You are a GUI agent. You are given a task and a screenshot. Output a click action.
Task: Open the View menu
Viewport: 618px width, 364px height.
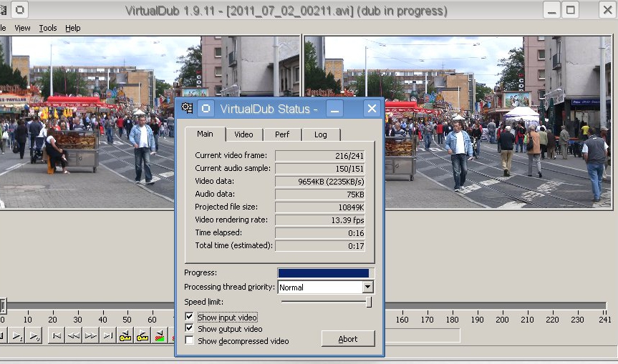tap(22, 28)
